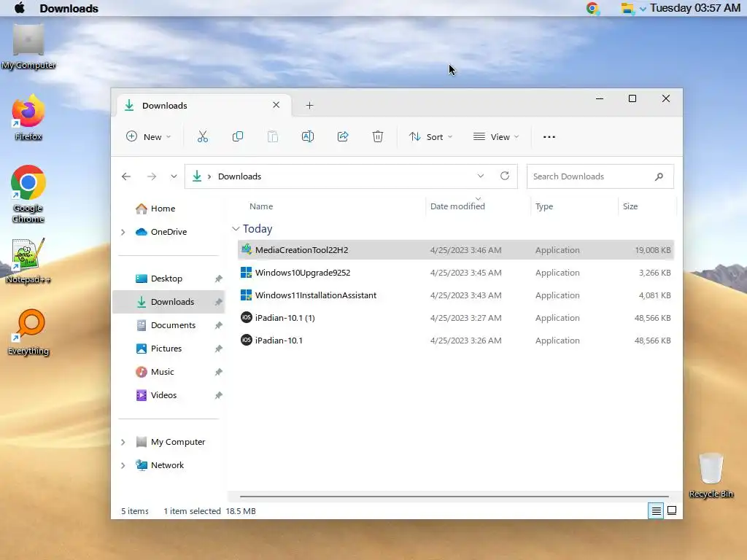Select Windows11InstallationAssistant file
This screenshot has height=560, width=747.
pyautogui.click(x=455, y=295)
